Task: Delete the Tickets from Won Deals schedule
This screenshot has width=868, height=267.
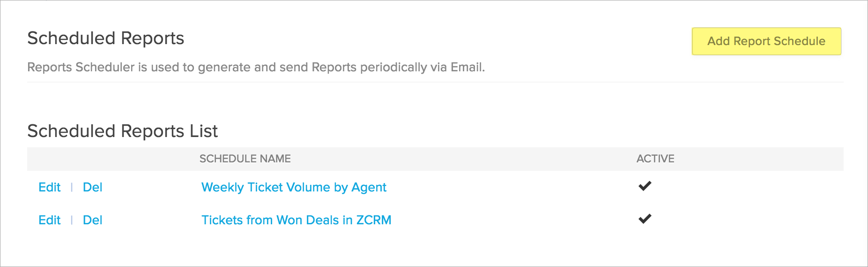Action: pos(92,220)
